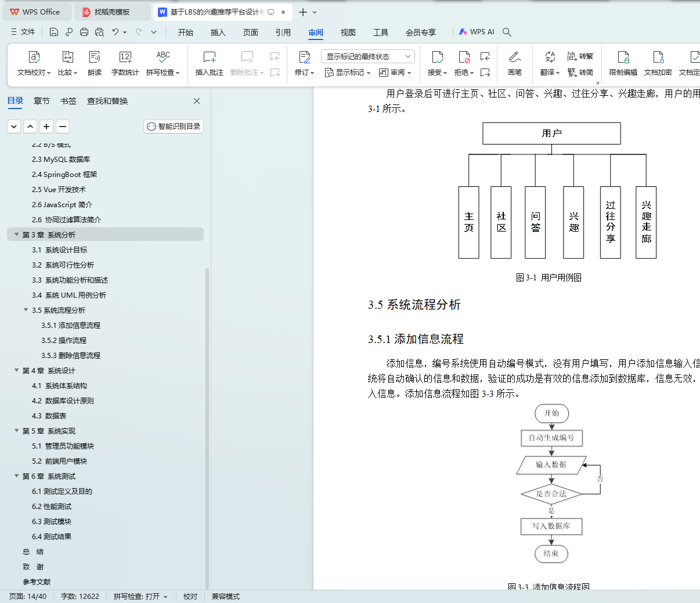Click the 朗读 read aloud icon
The height and width of the screenshot is (603, 700).
pos(95,57)
